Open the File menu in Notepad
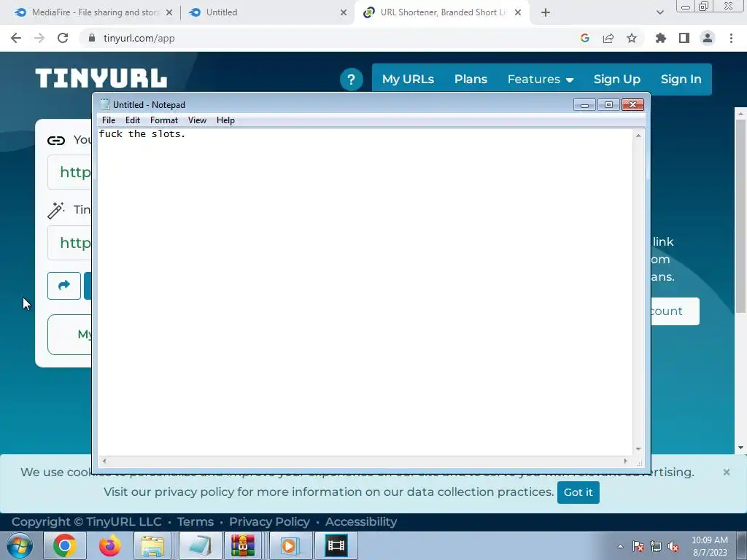Screen dimensions: 747x560 (x=109, y=120)
